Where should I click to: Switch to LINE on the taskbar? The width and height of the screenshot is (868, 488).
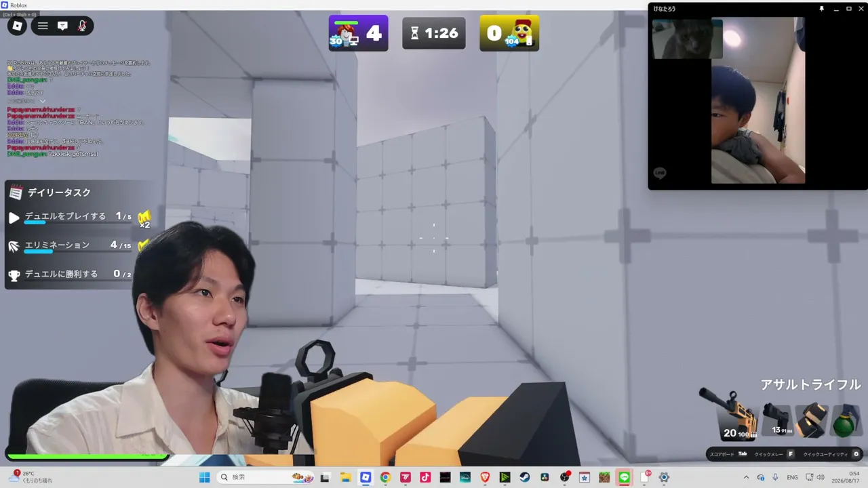(x=625, y=477)
